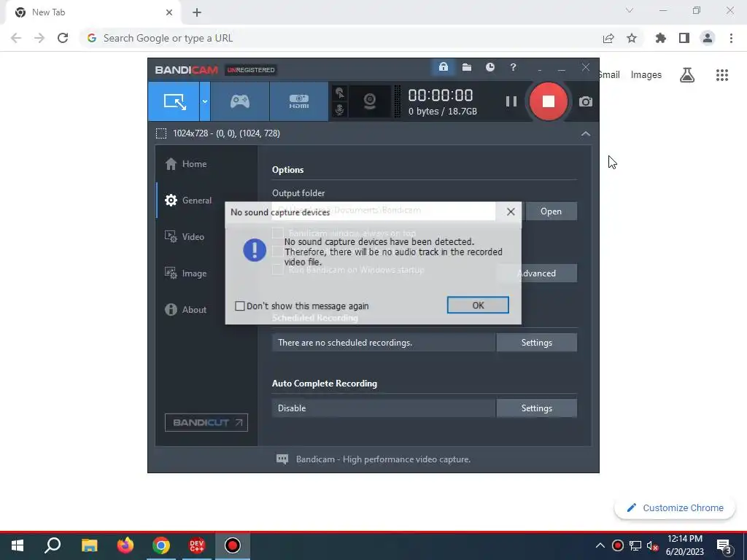Switch to HDMI device recording mode
This screenshot has height=560, width=747.
[x=298, y=101]
